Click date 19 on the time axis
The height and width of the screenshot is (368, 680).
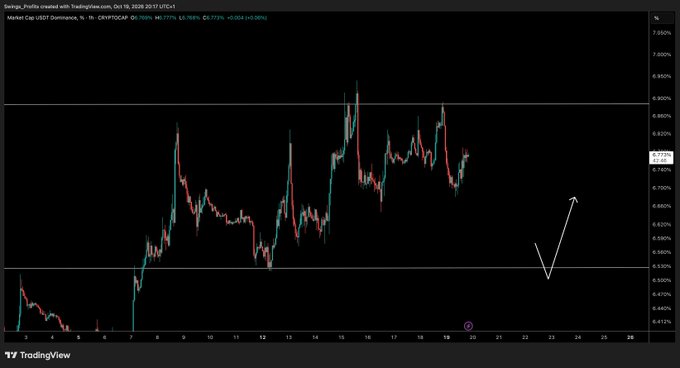point(447,337)
